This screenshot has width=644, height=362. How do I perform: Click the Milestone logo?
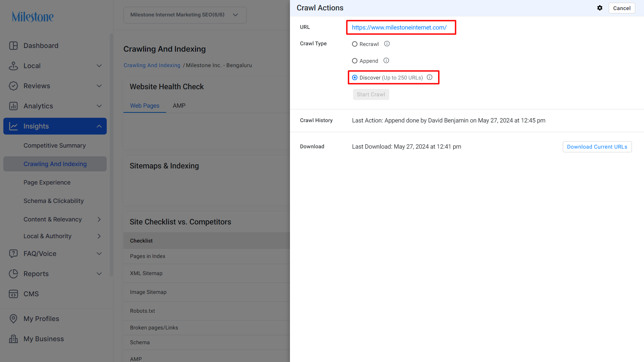33,16
